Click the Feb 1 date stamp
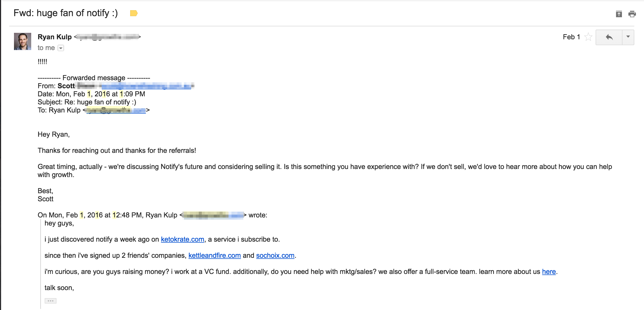Image resolution: width=644 pixels, height=310 pixels. (x=571, y=37)
